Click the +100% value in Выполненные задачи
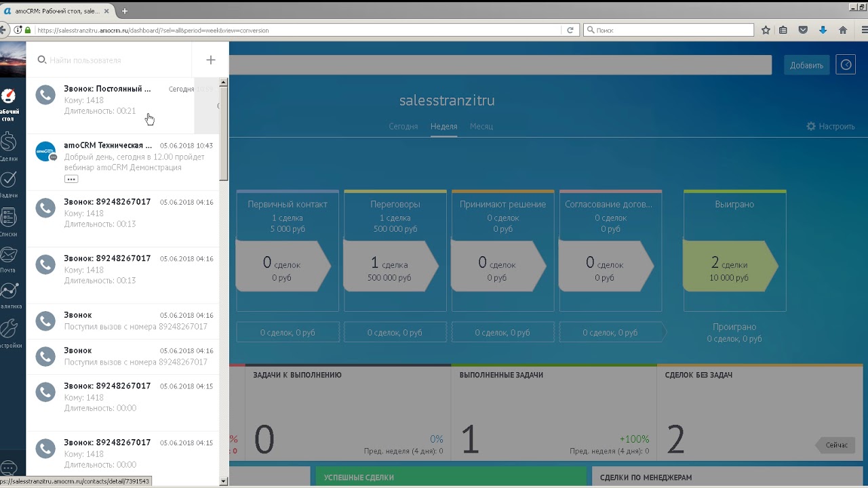Image resolution: width=868 pixels, height=488 pixels. pyautogui.click(x=634, y=439)
